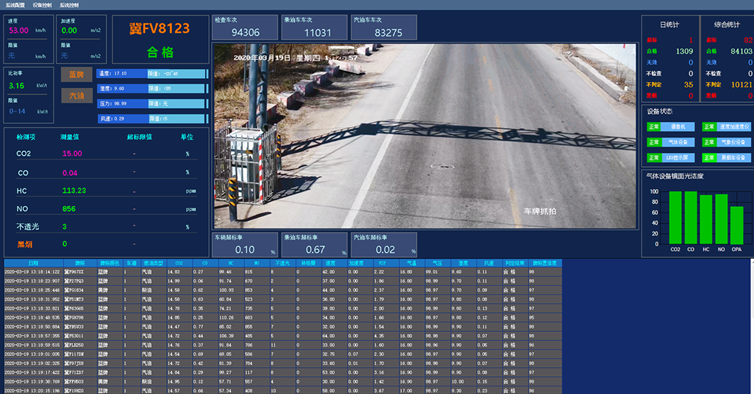The height and width of the screenshot is (394, 754).
Task: Click the 黑烟车设备 status indicator
Action: pyautogui.click(x=726, y=158)
